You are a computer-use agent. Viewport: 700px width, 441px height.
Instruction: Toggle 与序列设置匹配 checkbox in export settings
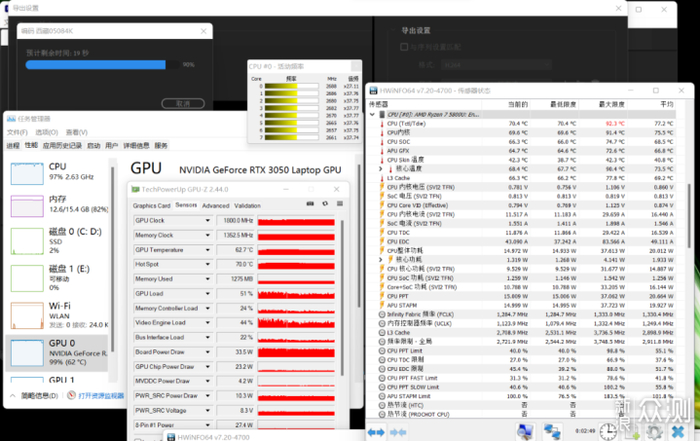404,47
